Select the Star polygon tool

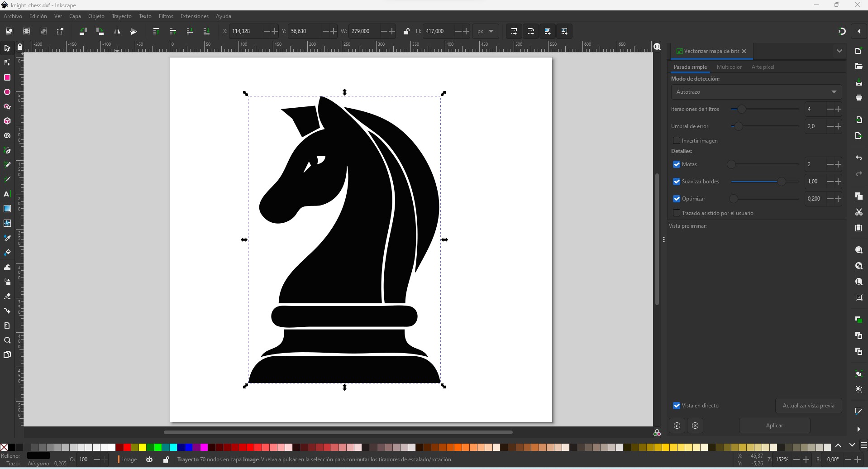7,107
